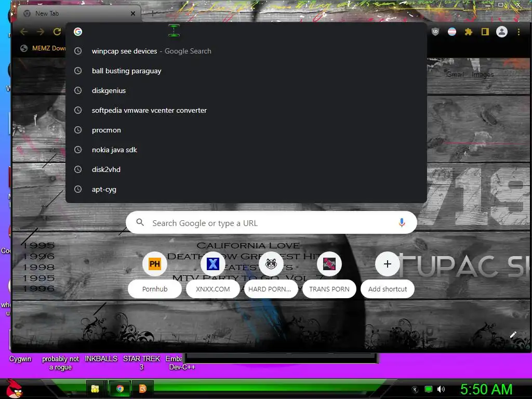Select the New Tab tab
The height and width of the screenshot is (399, 532).
coord(78,14)
